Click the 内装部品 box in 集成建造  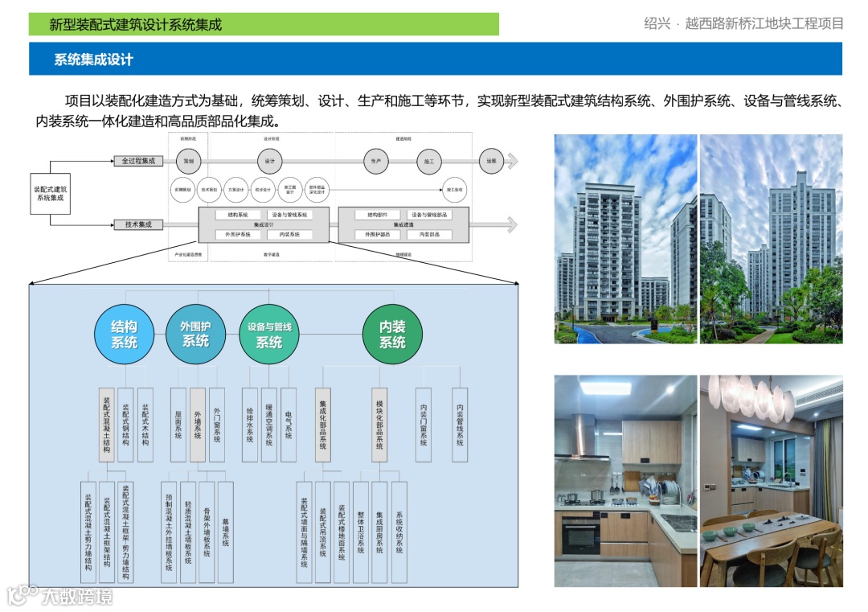click(429, 235)
